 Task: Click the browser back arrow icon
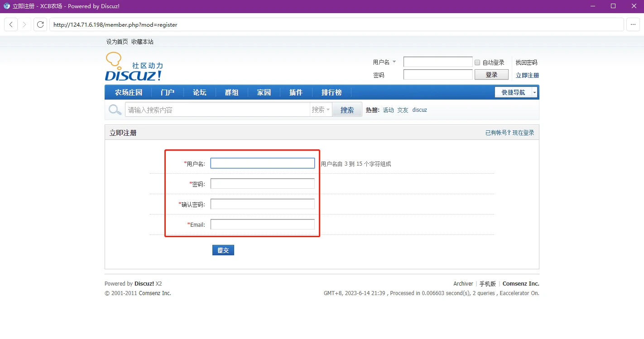tap(11, 24)
